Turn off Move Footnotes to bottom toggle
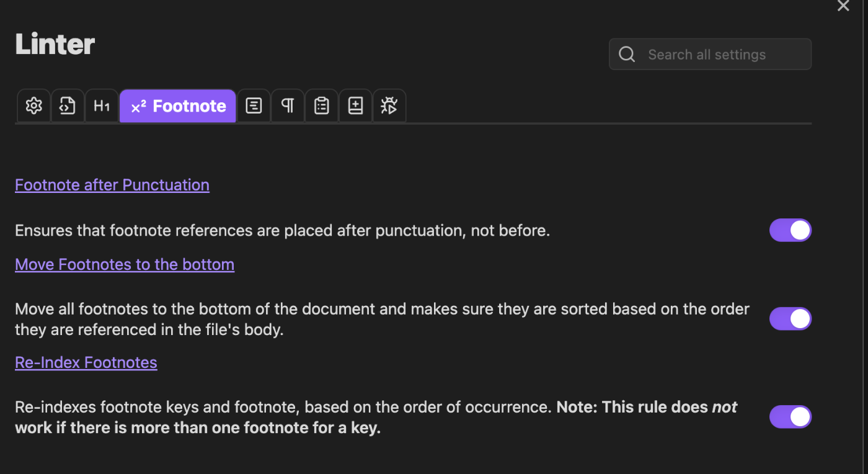 pos(790,319)
